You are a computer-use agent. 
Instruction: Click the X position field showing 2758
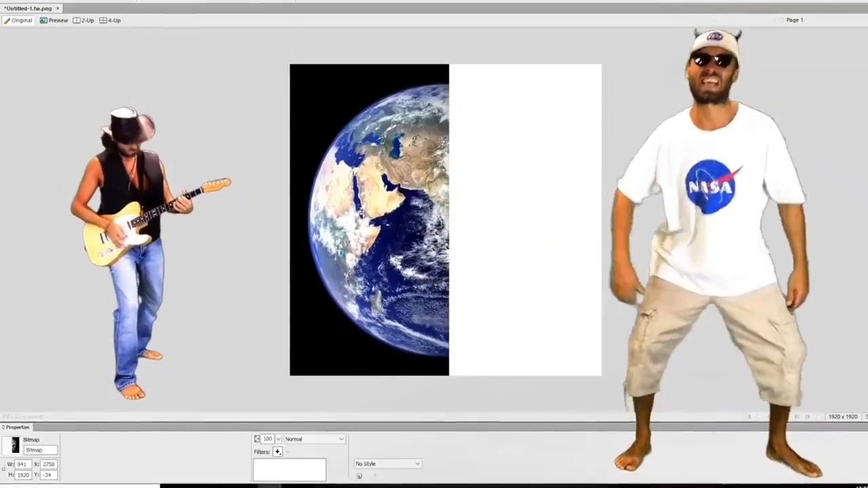(x=48, y=464)
